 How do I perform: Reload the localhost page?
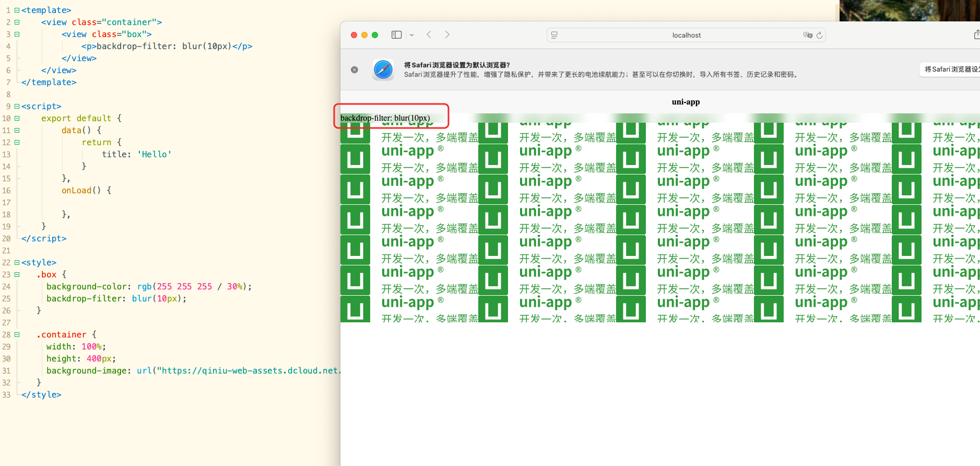[819, 35]
